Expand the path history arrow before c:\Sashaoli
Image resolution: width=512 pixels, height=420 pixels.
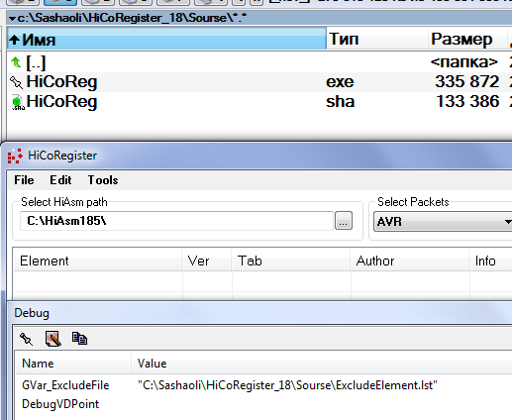(x=12, y=19)
